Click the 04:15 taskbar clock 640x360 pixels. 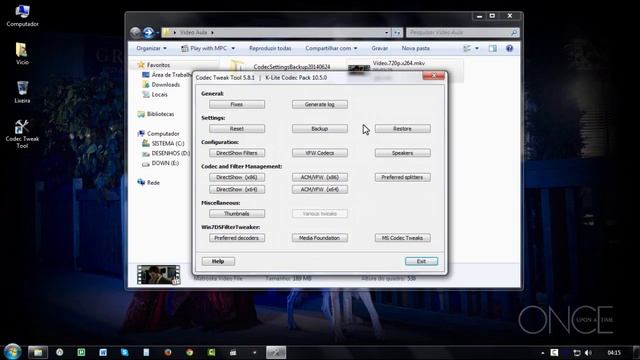coord(614,353)
